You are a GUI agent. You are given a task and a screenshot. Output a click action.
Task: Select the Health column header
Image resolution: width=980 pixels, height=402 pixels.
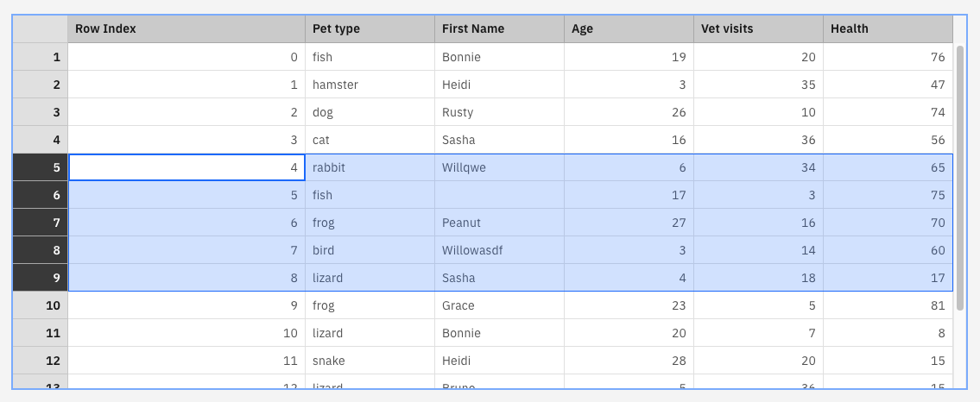coord(888,28)
